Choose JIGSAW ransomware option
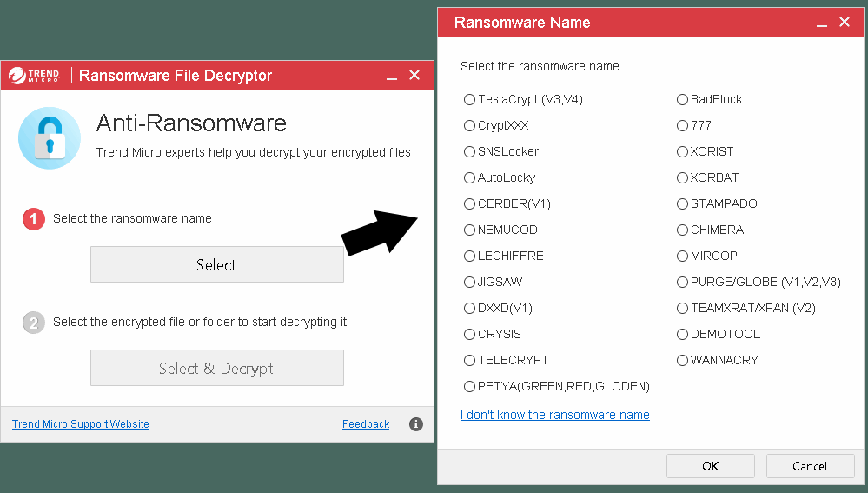Image resolution: width=868 pixels, height=493 pixels. coord(469,282)
